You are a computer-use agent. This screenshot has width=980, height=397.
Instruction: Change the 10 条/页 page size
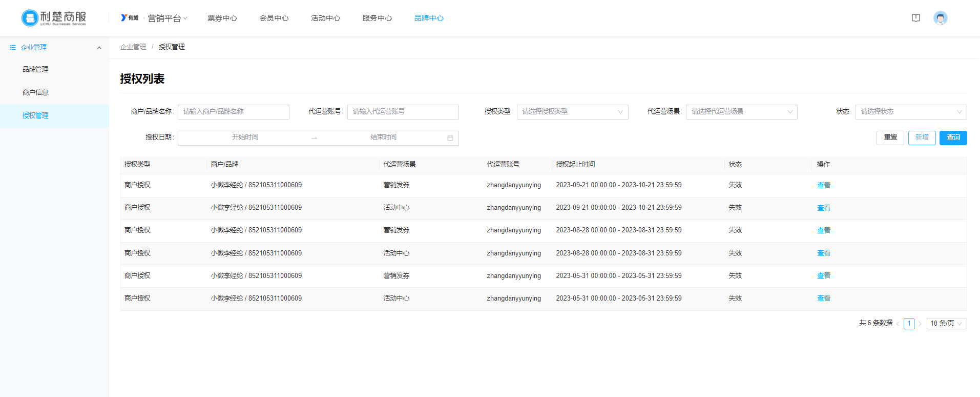click(x=946, y=324)
